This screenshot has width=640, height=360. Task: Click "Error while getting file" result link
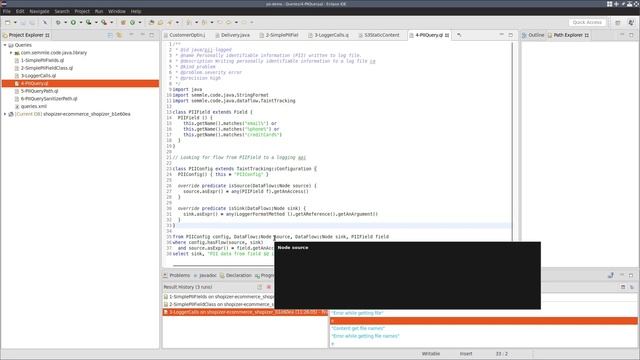pos(357,313)
